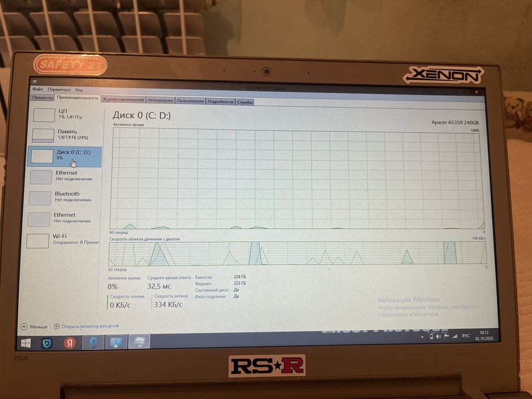Click the network signal bars tray icon
532x399 pixels.
(x=454, y=336)
